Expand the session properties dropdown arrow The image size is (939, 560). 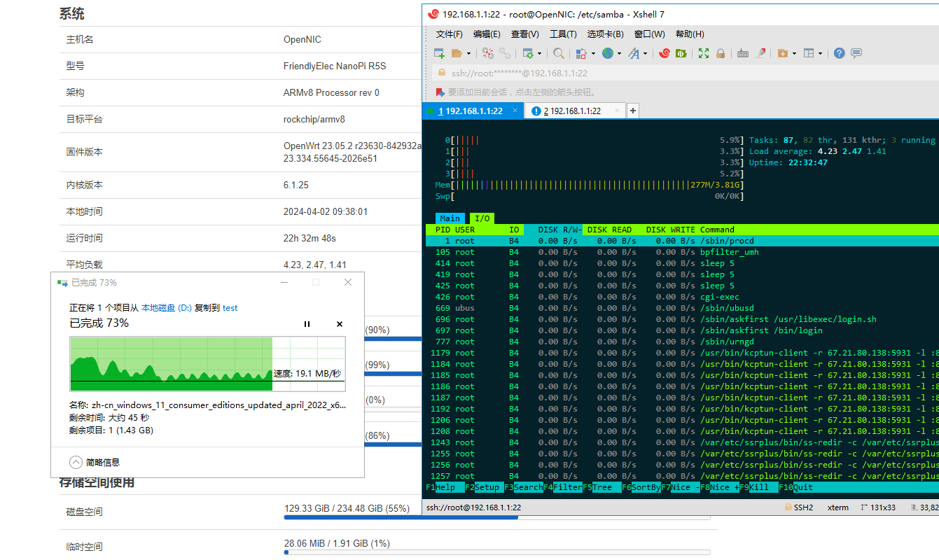click(x=539, y=53)
